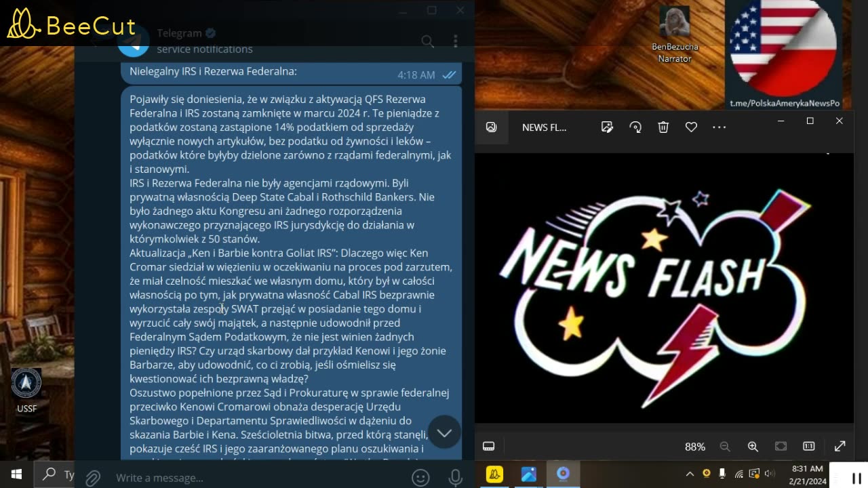Open Photos 'See more' three-dot menu

[x=719, y=127]
